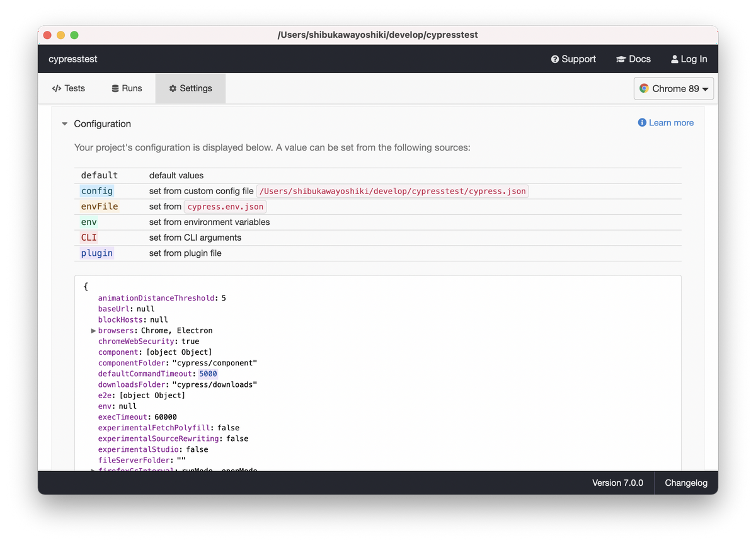Open the Docs link
Image resolution: width=756 pixels, height=545 pixels.
(633, 59)
